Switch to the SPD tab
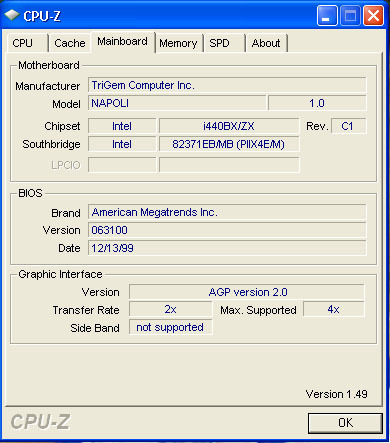The height and width of the screenshot is (443, 390). coord(224,43)
